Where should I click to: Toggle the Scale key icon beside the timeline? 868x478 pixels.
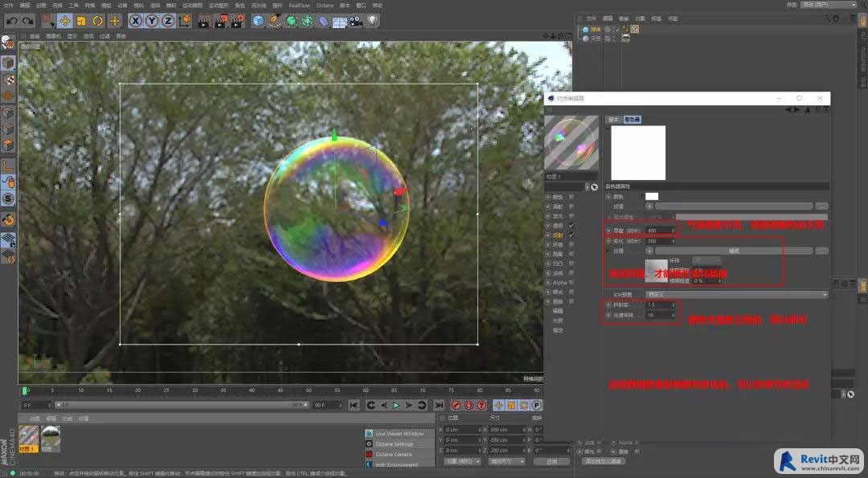coord(511,406)
